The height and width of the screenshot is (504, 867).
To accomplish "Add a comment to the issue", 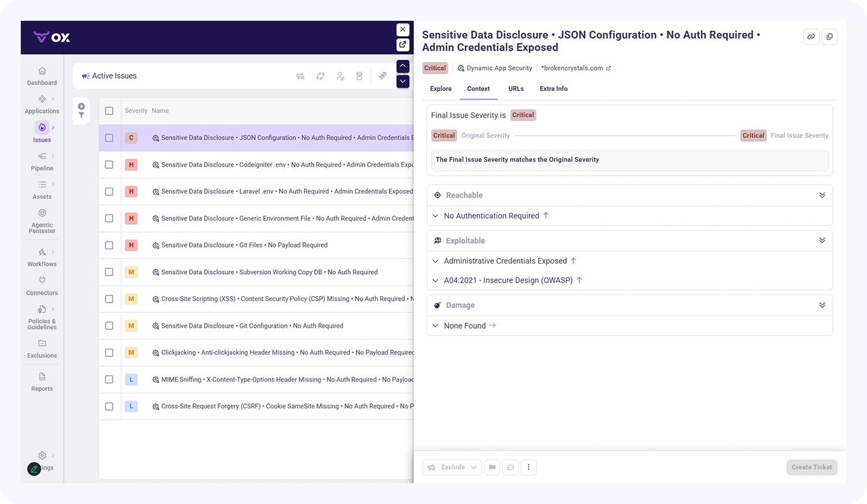I will pos(511,467).
